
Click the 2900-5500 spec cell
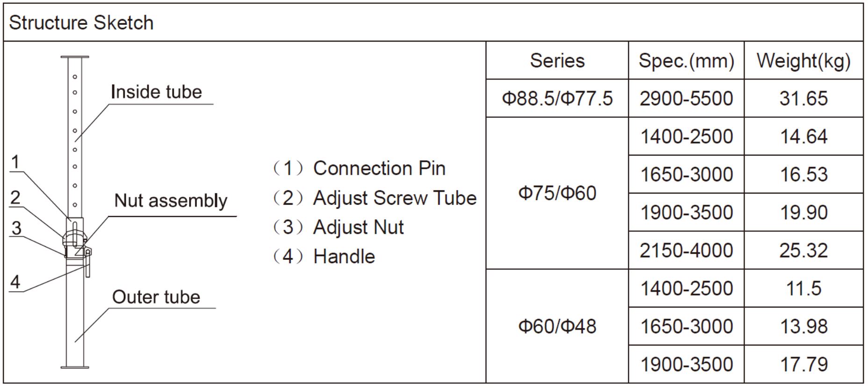[x=686, y=99]
